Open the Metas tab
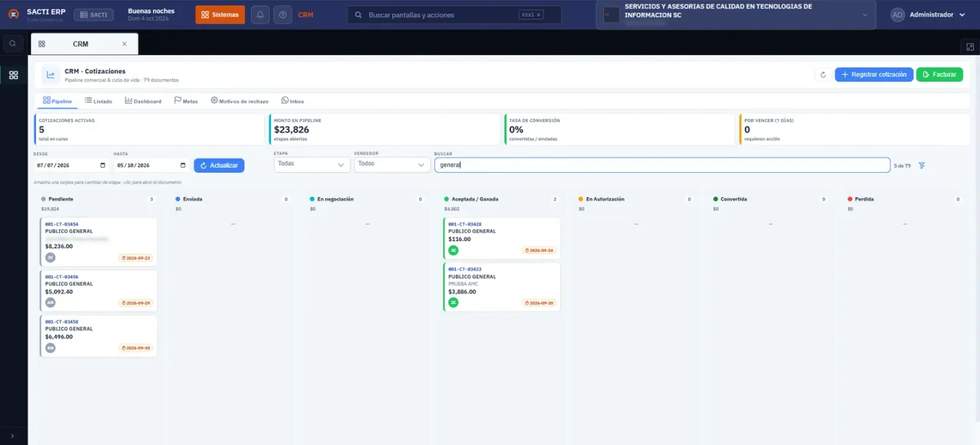The width and height of the screenshot is (980, 445). point(186,101)
